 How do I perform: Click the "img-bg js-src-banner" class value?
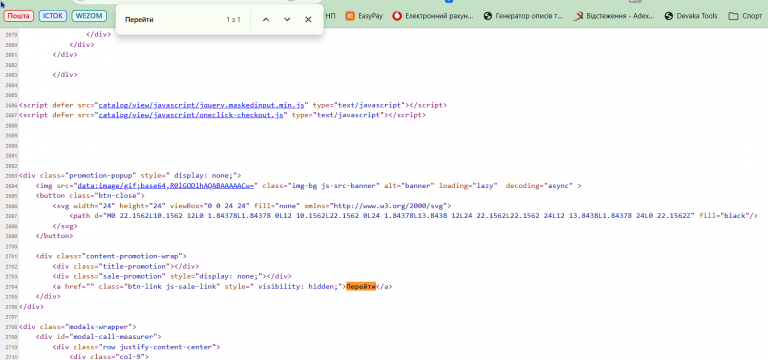tap(335, 186)
